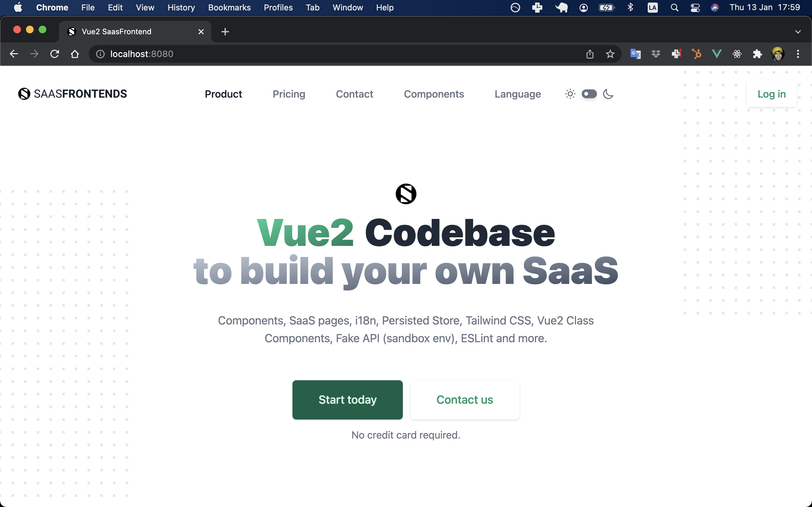The width and height of the screenshot is (812, 507).
Task: Select the Contact menu item
Action: 354,94
